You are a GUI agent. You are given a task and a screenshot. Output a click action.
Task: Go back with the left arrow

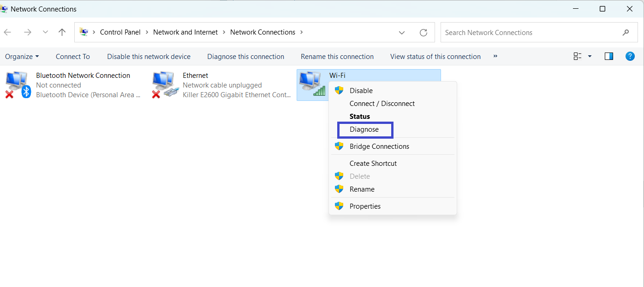(x=8, y=32)
